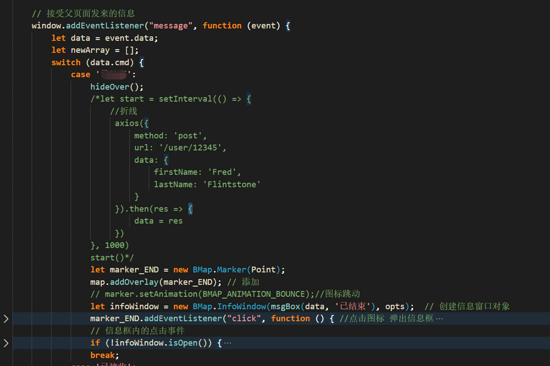Expand the folded infoWindow.isOpen if block

click(x=6, y=343)
